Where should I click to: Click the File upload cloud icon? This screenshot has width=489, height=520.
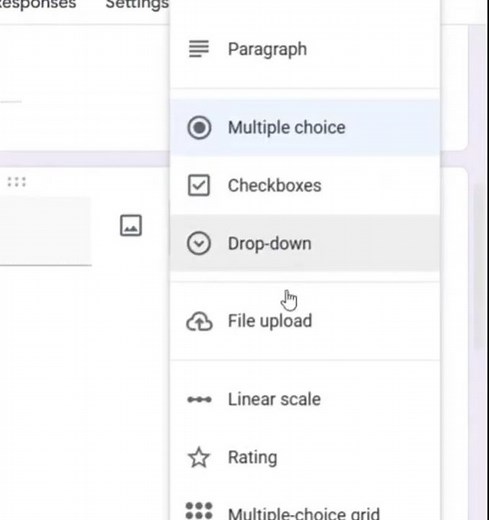tap(199, 321)
